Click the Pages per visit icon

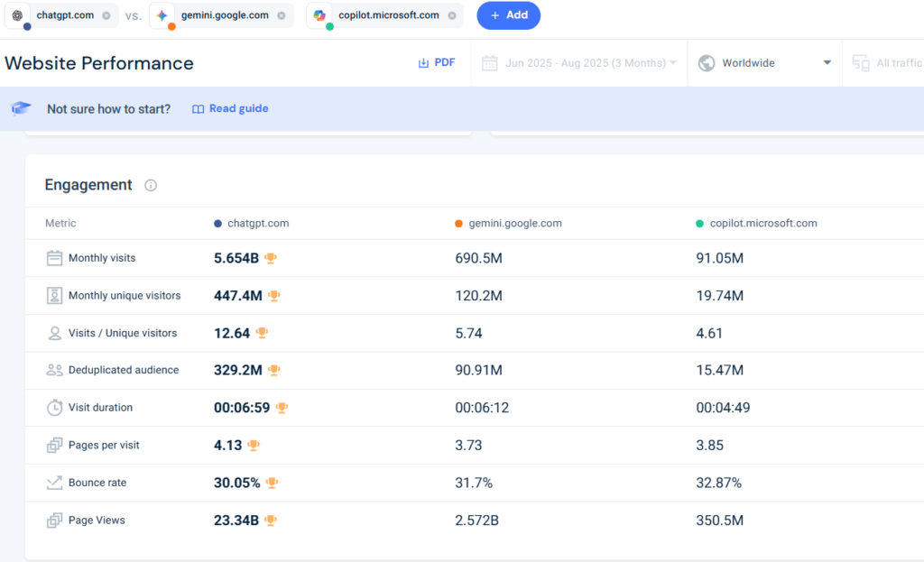point(54,446)
